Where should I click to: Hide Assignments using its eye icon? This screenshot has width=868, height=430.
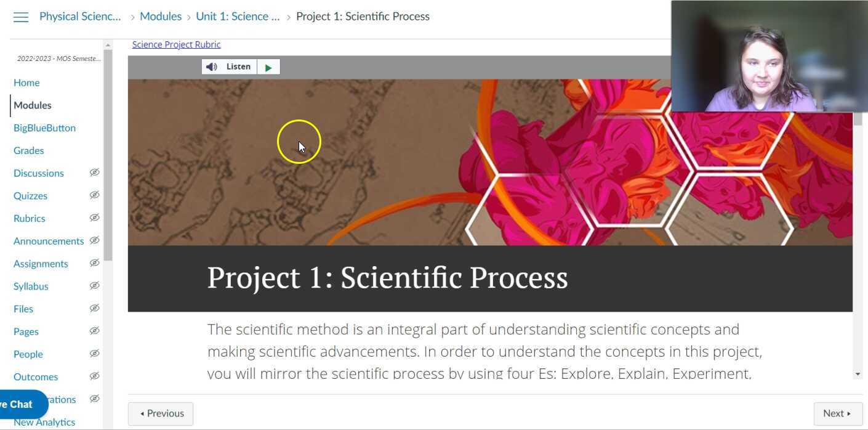click(x=94, y=263)
